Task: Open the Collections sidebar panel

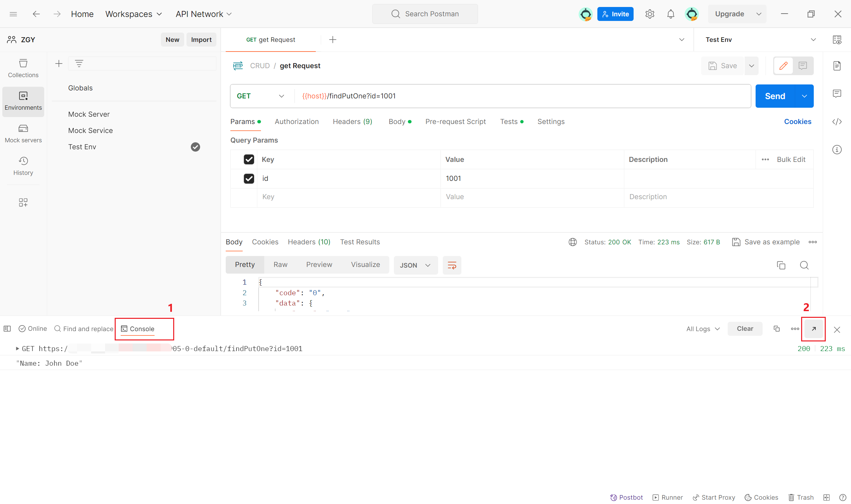Action: pos(23,68)
